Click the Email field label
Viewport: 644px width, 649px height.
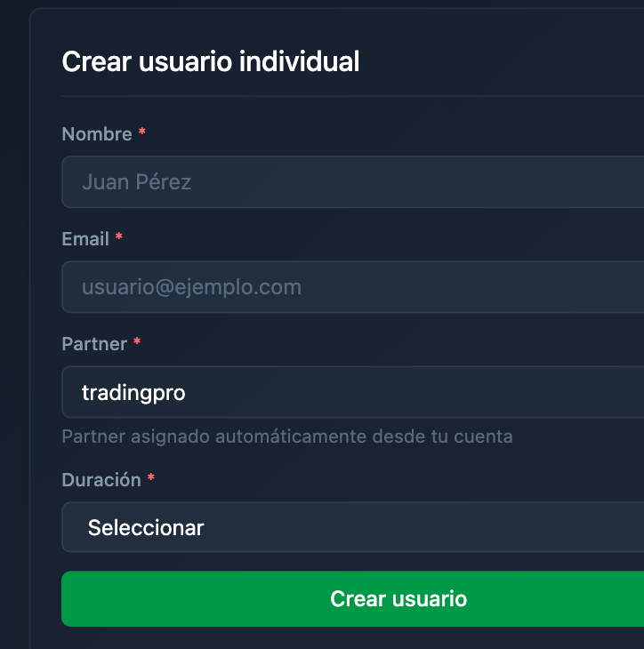tap(85, 239)
